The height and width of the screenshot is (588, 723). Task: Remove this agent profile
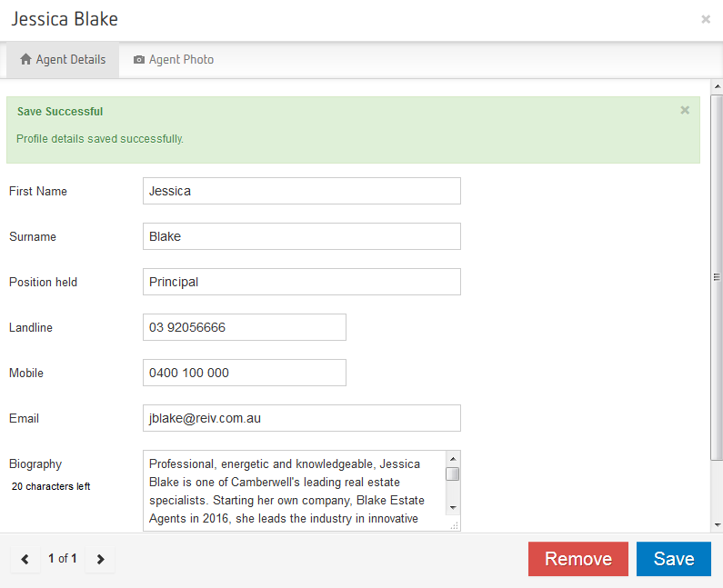[577, 559]
